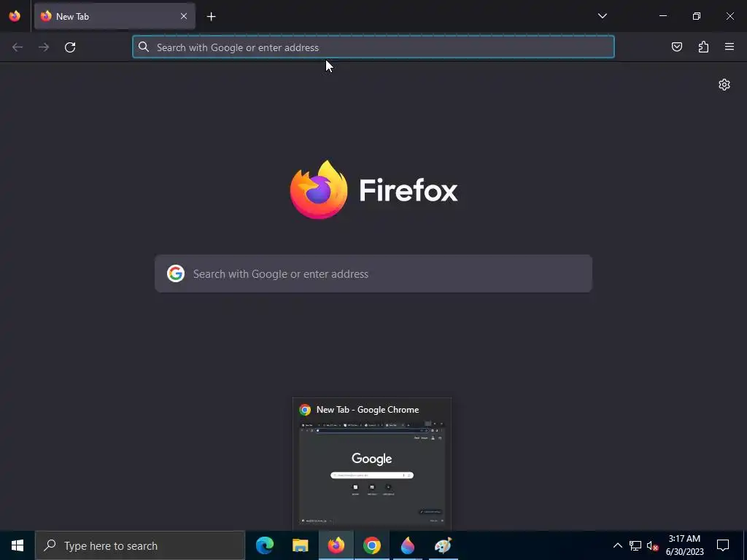
Task: Click the magnifier icon in address bar
Action: (x=144, y=47)
